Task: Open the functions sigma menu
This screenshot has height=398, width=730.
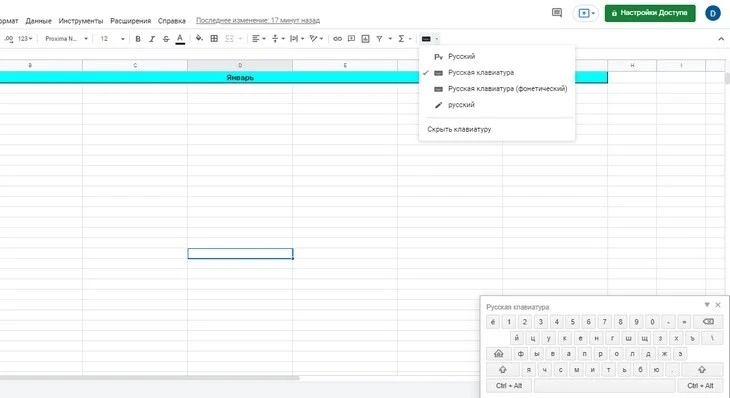Action: (x=404, y=39)
